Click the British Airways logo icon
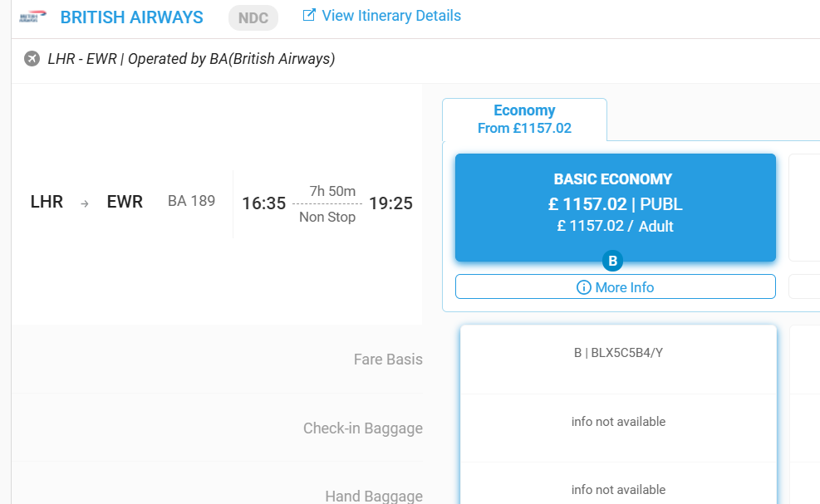Viewport: 820px width, 504px height. click(33, 17)
